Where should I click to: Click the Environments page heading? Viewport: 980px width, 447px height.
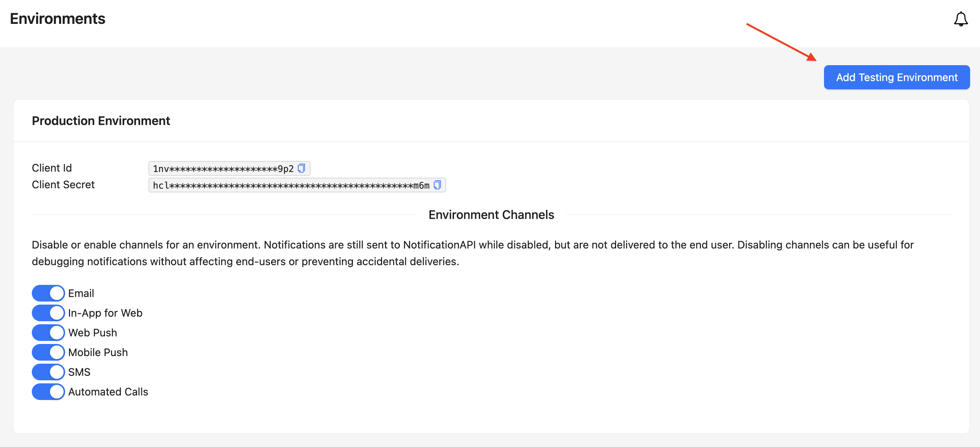(58, 18)
